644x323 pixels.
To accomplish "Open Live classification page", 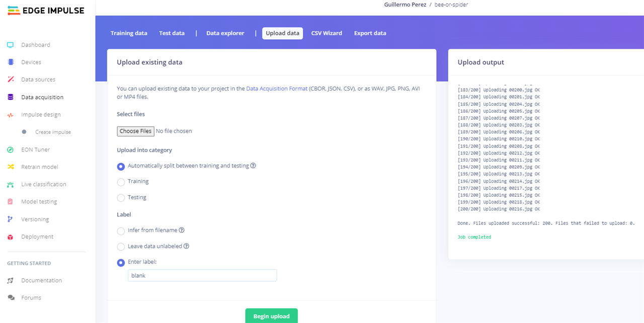I will point(44,185).
